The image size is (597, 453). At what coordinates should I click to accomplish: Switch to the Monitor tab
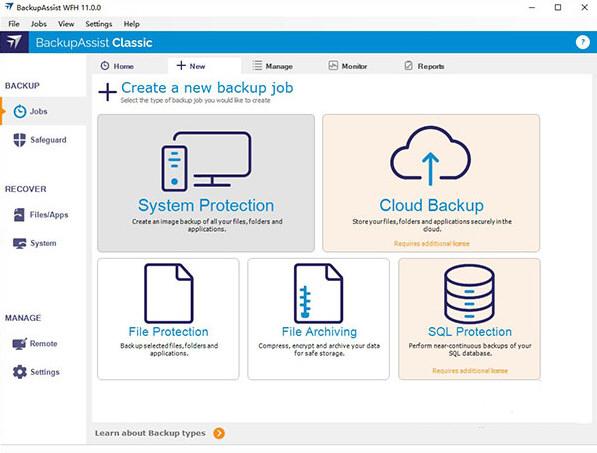point(348,66)
